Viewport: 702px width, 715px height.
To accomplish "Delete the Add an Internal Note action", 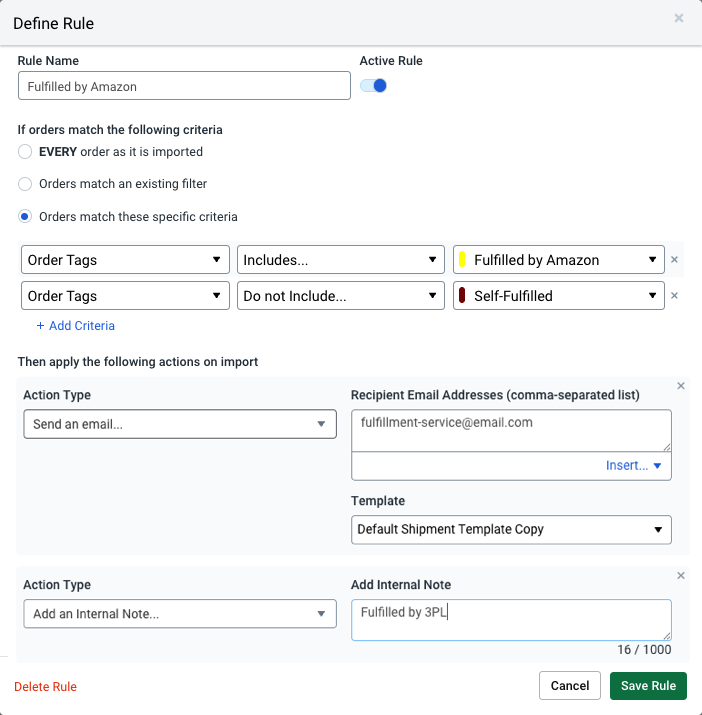I will click(681, 576).
